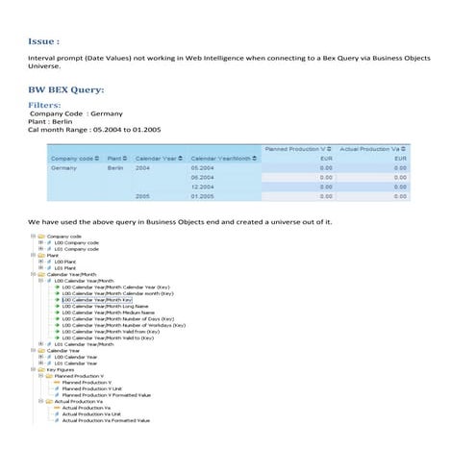Screen dimensions: 476x476
Task: Click the L01 Plant dimension icon
Action: pyautogui.click(x=49, y=268)
